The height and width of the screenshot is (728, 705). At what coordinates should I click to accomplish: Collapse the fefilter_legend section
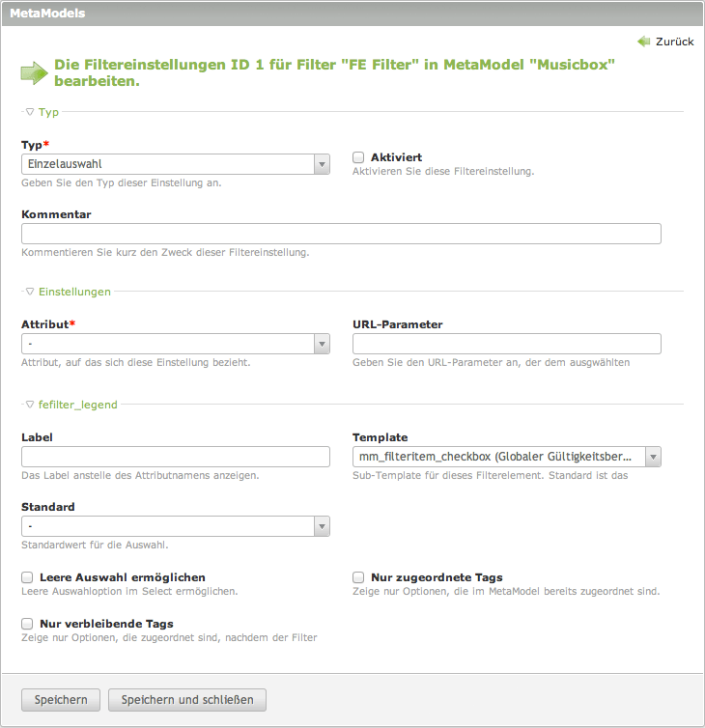click(30, 405)
